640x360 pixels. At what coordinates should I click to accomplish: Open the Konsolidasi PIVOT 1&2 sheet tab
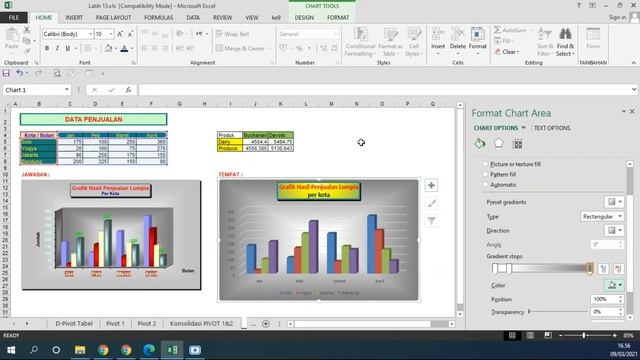click(x=201, y=324)
